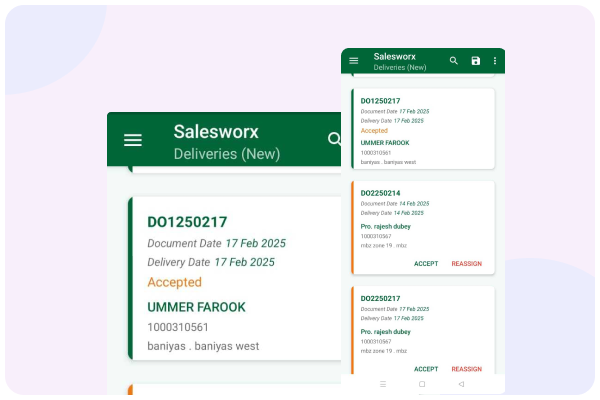The image size is (600, 400).
Task: Select the DO2250214 order number in the phone list
Action: tap(380, 193)
